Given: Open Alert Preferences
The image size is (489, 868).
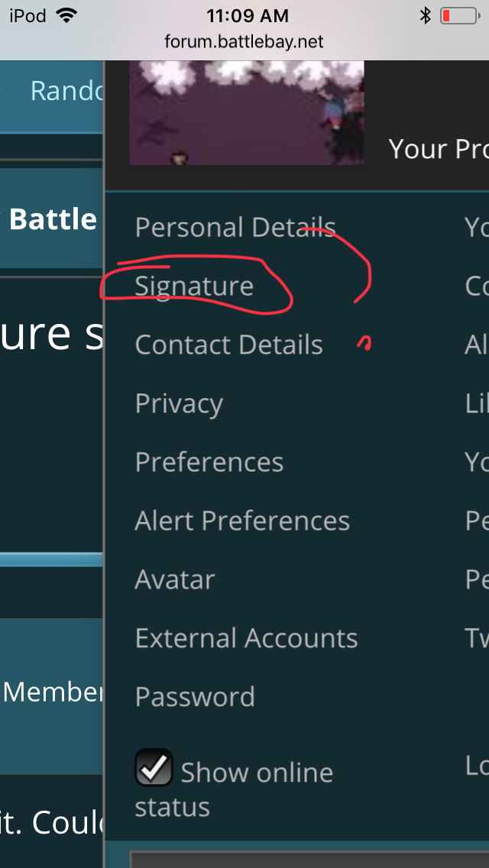Looking at the screenshot, I should click(x=242, y=521).
